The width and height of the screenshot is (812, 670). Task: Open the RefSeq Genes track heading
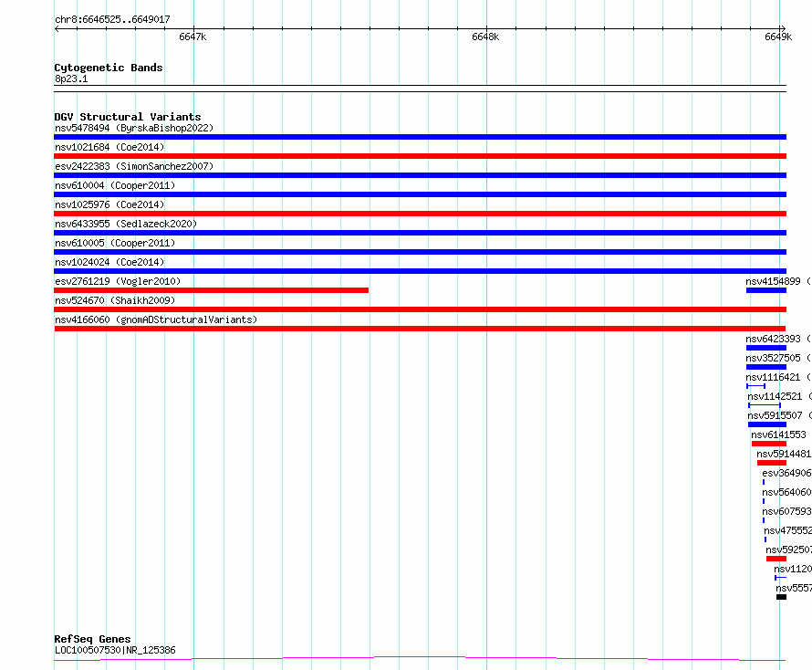pyautogui.click(x=92, y=639)
